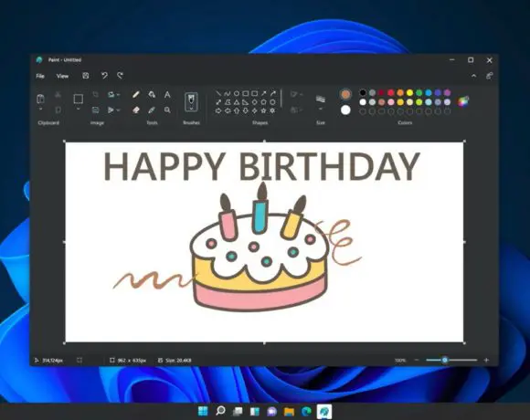Screen dimensions: 530x420
Task: Open the File menu
Action: click(40, 76)
